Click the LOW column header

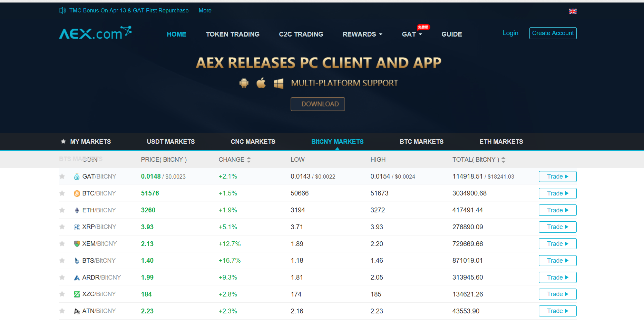click(x=297, y=160)
